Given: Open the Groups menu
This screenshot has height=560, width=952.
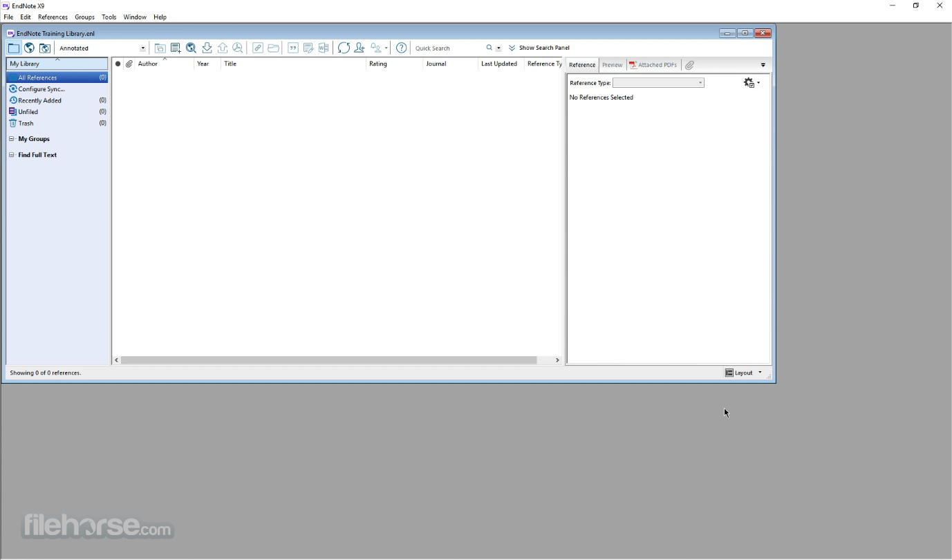Looking at the screenshot, I should (x=84, y=17).
